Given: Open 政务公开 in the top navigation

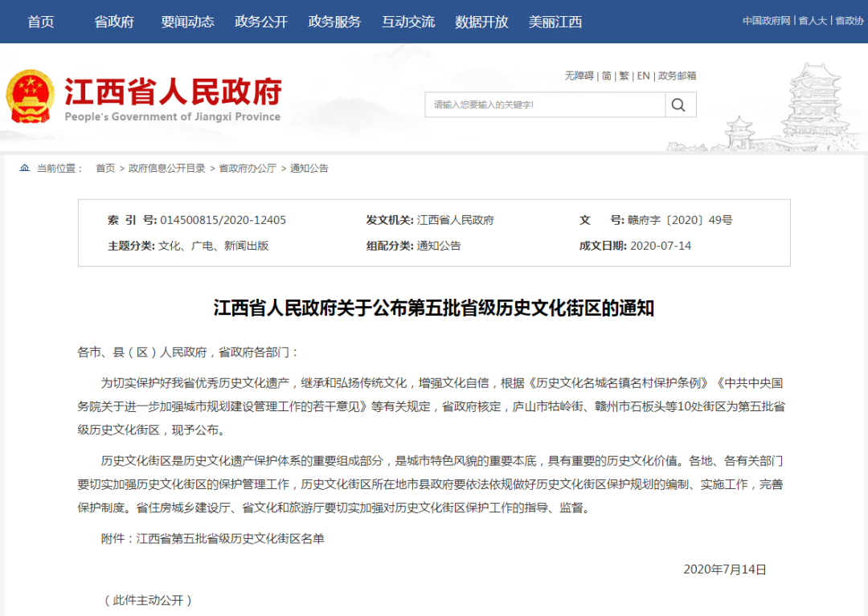Looking at the screenshot, I should coord(261,22).
